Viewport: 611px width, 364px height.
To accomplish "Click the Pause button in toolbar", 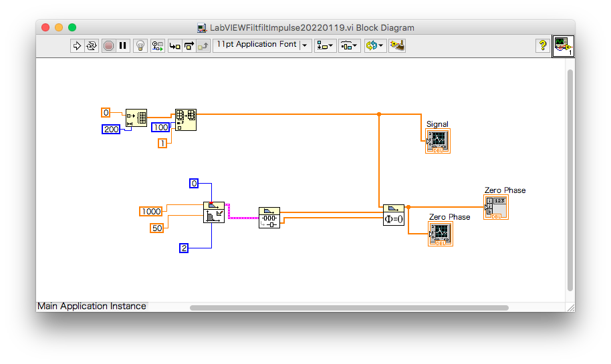I will point(123,46).
